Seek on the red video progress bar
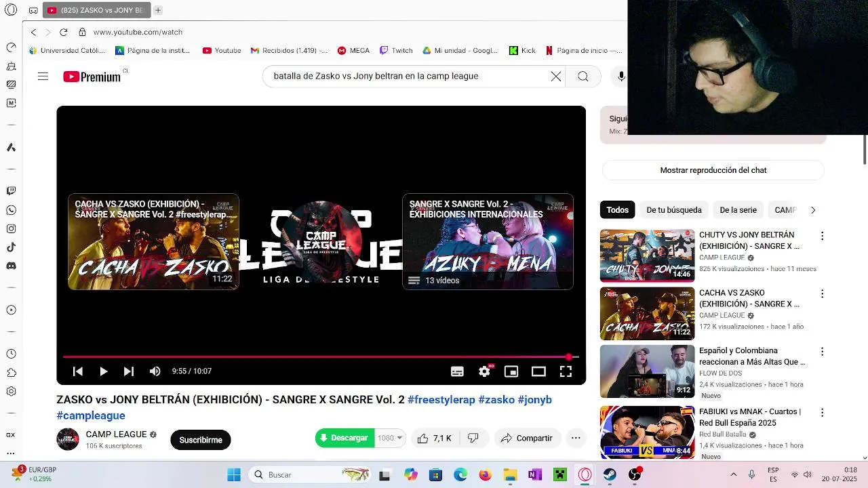Image resolution: width=868 pixels, height=488 pixels. [321, 357]
